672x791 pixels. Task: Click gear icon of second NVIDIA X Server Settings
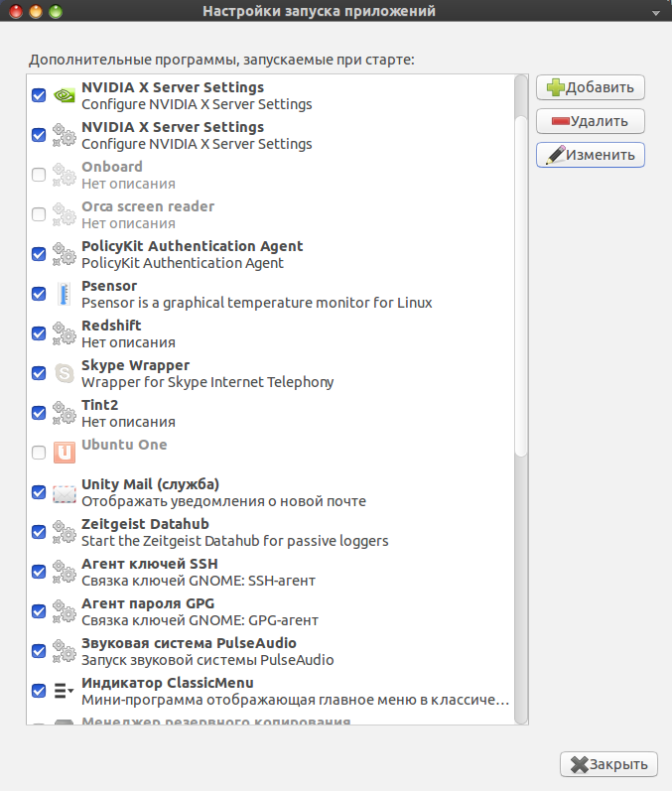(x=65, y=135)
